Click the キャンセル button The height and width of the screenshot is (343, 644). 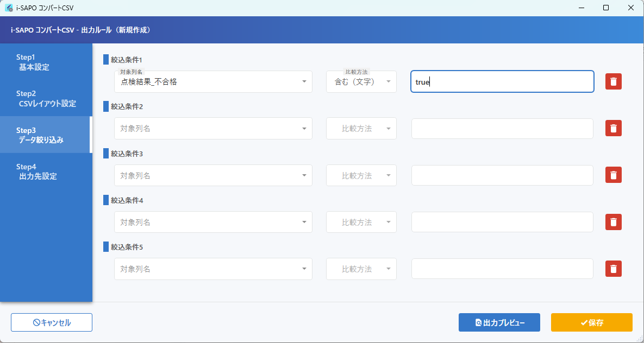[51, 322]
